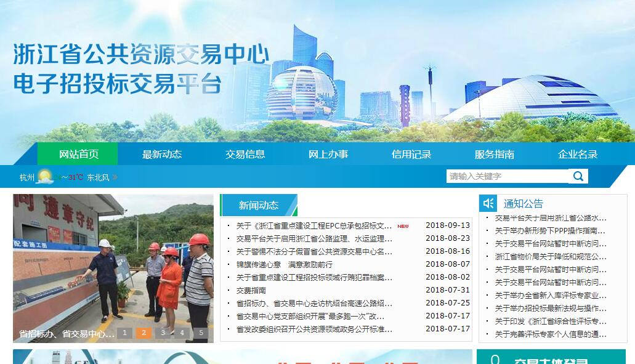Click the 杭州 city label
The image size is (635, 364).
pos(26,177)
